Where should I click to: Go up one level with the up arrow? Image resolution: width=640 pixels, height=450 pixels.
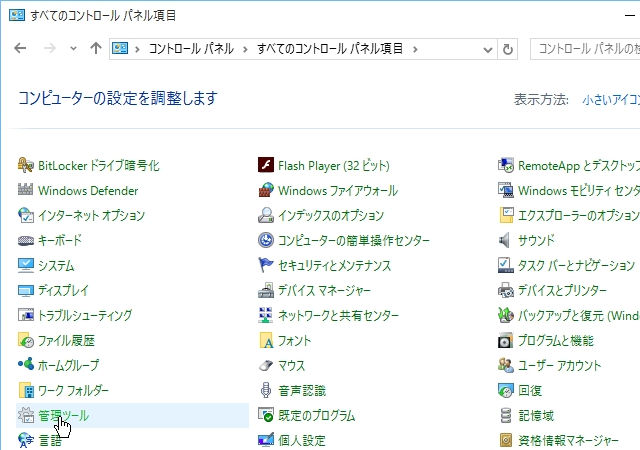(96, 49)
